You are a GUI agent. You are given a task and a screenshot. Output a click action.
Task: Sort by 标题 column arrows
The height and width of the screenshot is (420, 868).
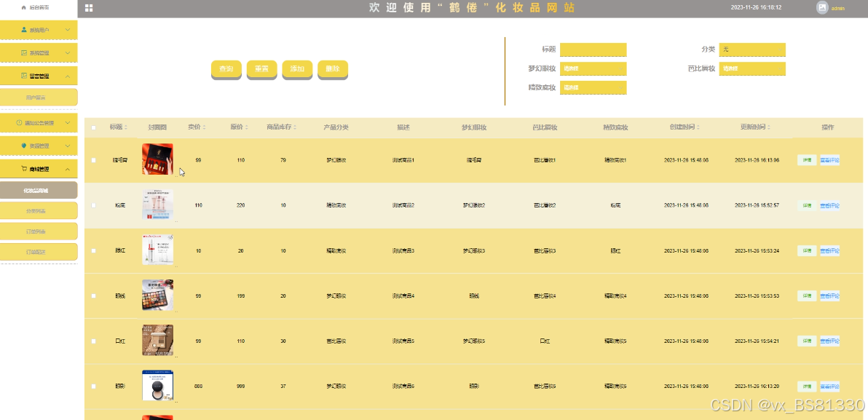126,127
